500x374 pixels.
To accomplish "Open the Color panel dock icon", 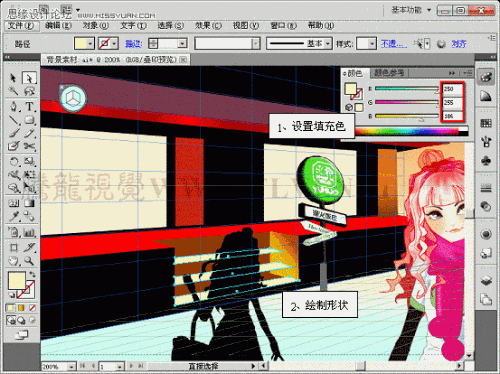I will pos(486,77).
